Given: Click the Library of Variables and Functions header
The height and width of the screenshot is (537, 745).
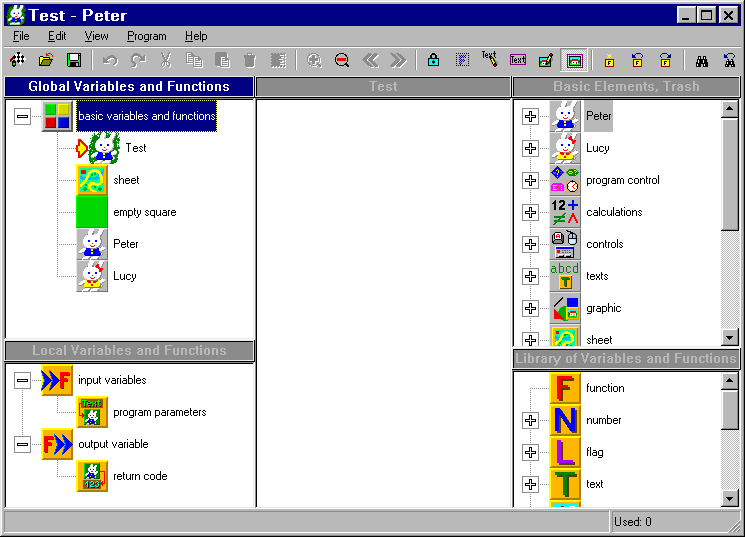Looking at the screenshot, I should tap(626, 359).
